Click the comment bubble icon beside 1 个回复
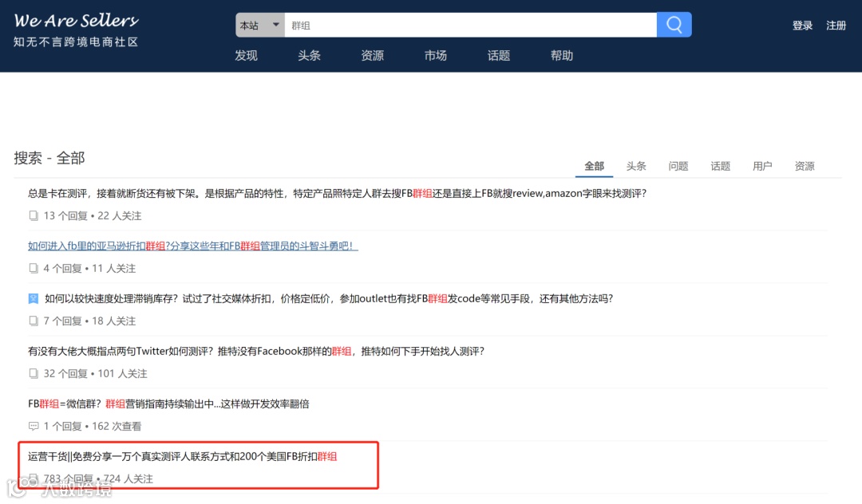 [x=34, y=426]
